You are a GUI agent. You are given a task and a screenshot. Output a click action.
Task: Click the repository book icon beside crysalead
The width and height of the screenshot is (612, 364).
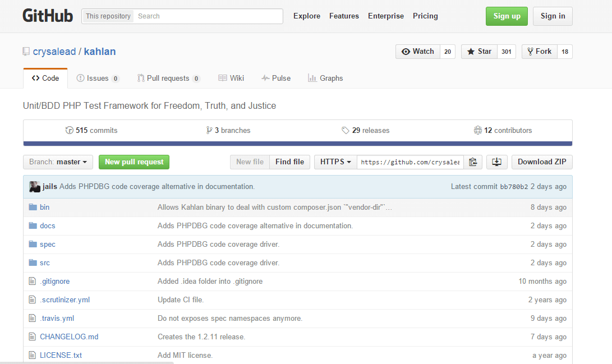click(26, 52)
